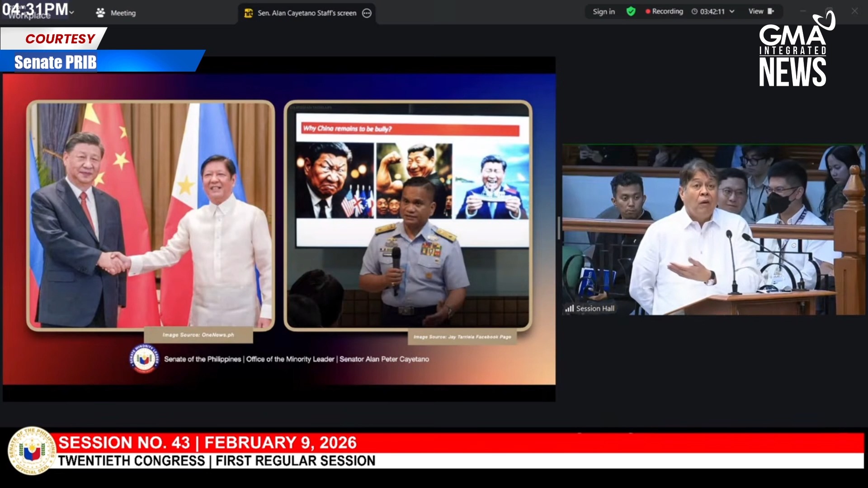Expand the meeting timer dropdown arrow
The image size is (868, 488).
(x=732, y=11)
